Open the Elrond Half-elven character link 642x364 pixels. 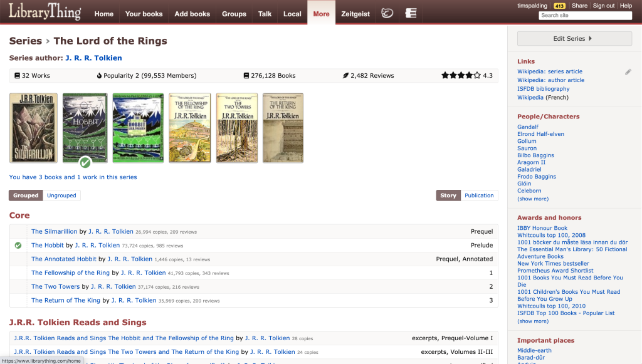coord(540,133)
